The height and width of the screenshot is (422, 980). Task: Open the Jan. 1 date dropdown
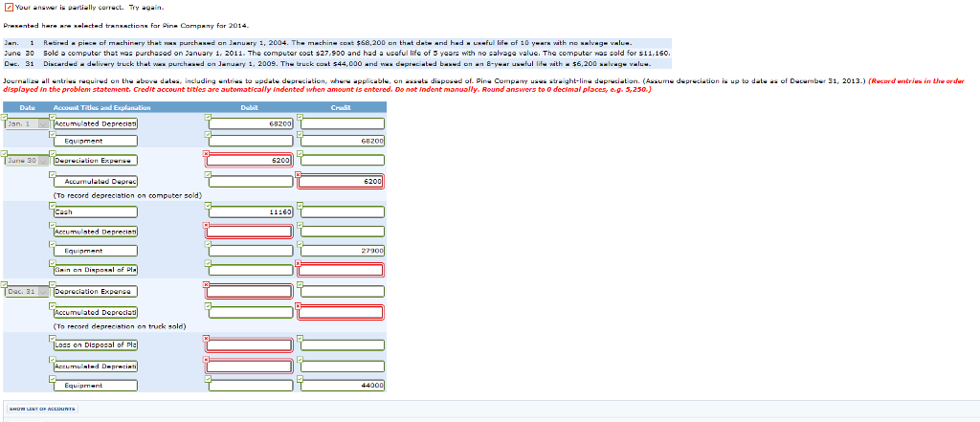(26, 123)
